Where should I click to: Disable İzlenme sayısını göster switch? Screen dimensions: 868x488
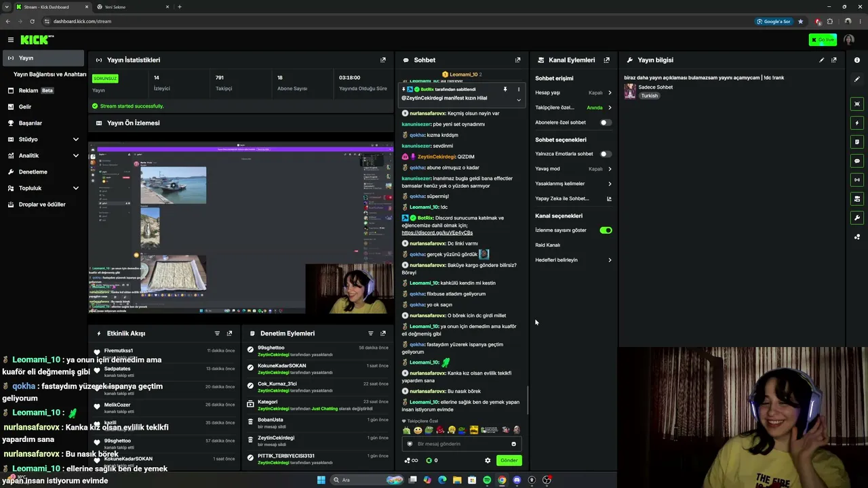pyautogui.click(x=606, y=230)
